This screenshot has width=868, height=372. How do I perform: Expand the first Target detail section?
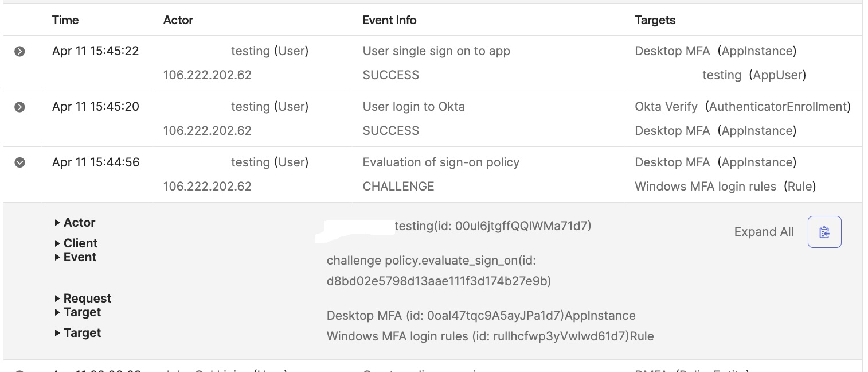78,312
